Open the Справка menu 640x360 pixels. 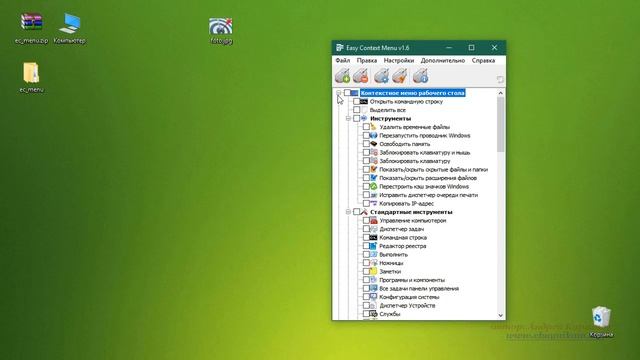click(x=483, y=60)
